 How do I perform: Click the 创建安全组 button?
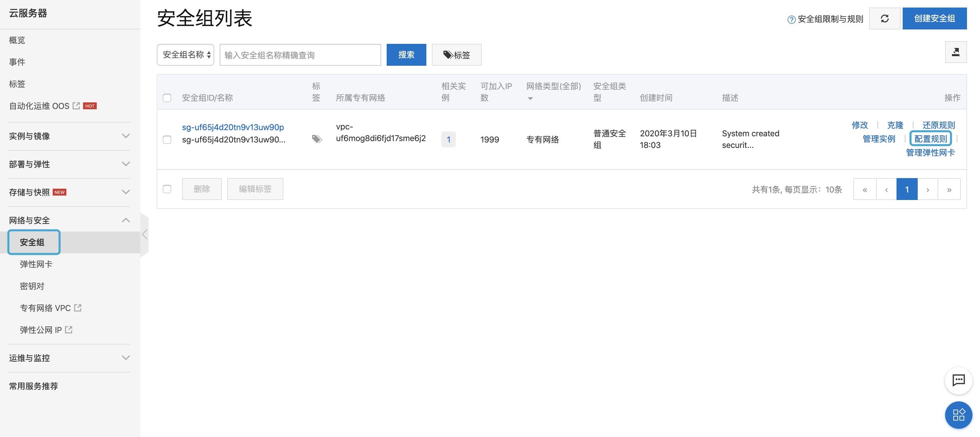tap(935, 18)
